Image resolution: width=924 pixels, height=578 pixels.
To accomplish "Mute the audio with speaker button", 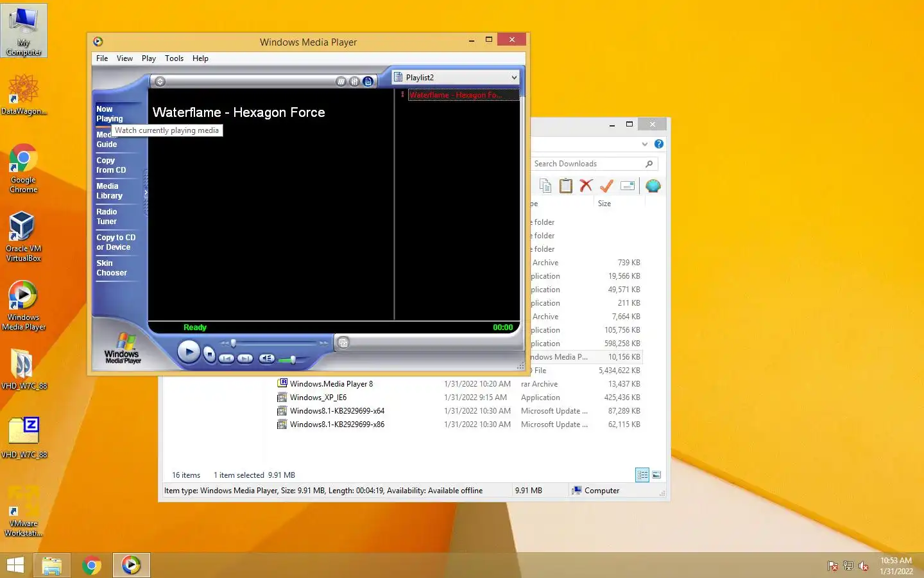I will [268, 358].
